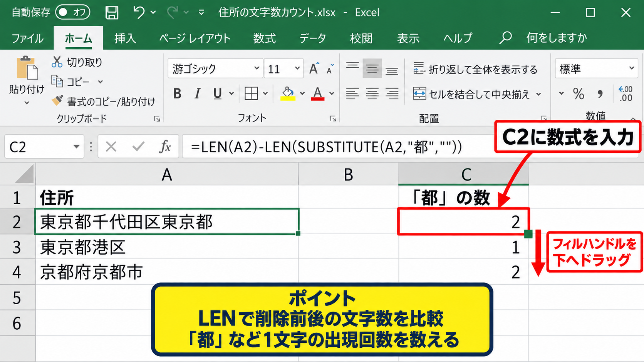Click the comma style icon
Viewport: 644px width, 362px height.
(600, 94)
